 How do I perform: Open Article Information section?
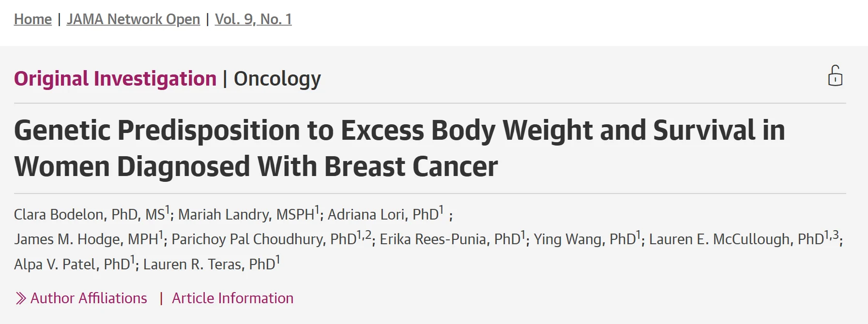click(231, 298)
